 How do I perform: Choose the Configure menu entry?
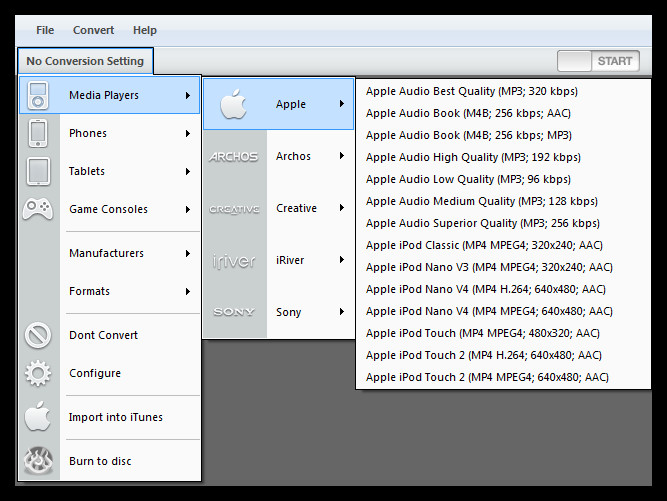coord(109,373)
